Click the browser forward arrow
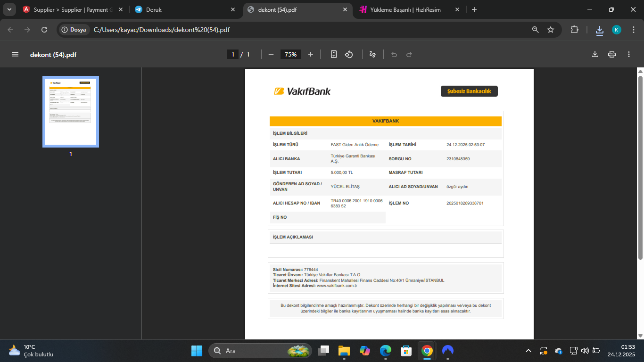 point(27,30)
